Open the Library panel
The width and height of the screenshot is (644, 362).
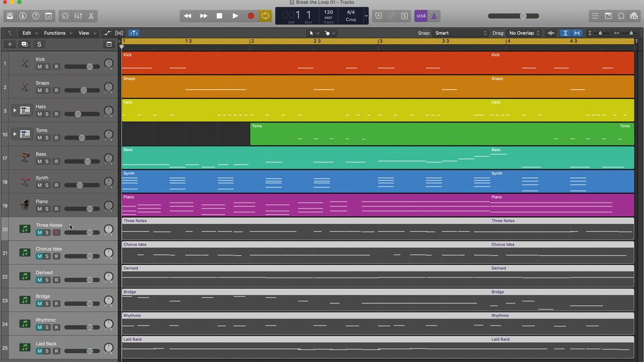point(10,16)
